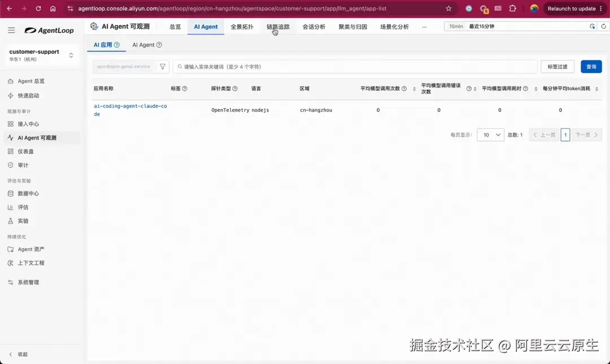
Task: Click the help icon next to 探针类型 column
Action: pos(234,88)
